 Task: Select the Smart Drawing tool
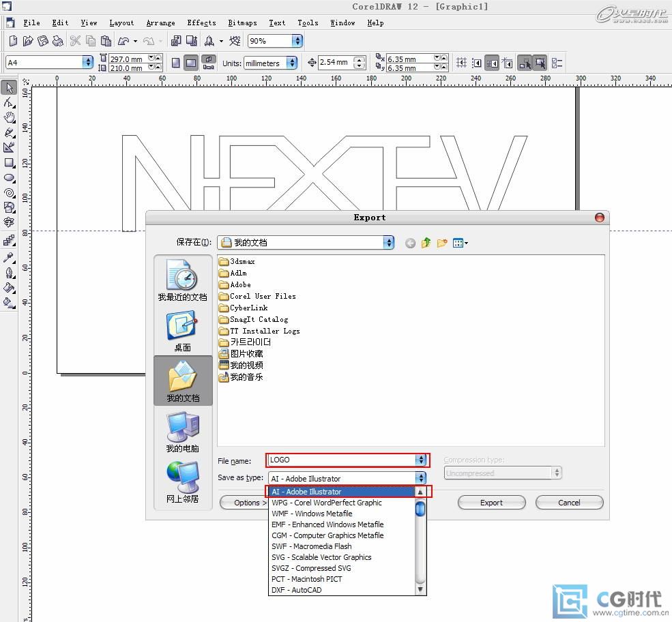tap(9, 147)
